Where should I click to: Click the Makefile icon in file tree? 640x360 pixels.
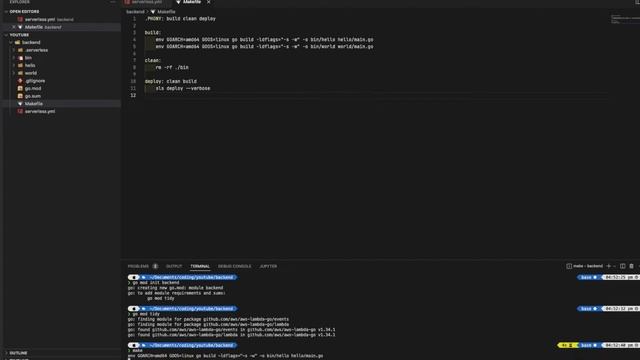pos(20,104)
